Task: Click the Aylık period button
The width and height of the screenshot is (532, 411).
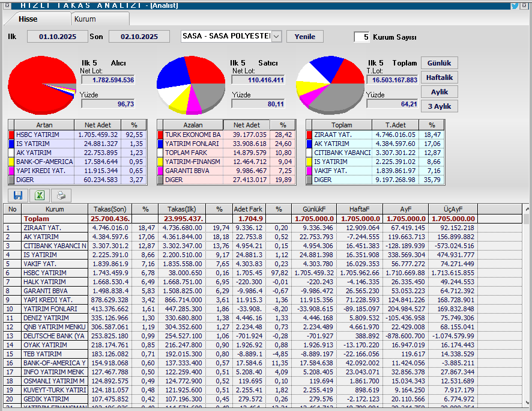Action: pos(439,92)
